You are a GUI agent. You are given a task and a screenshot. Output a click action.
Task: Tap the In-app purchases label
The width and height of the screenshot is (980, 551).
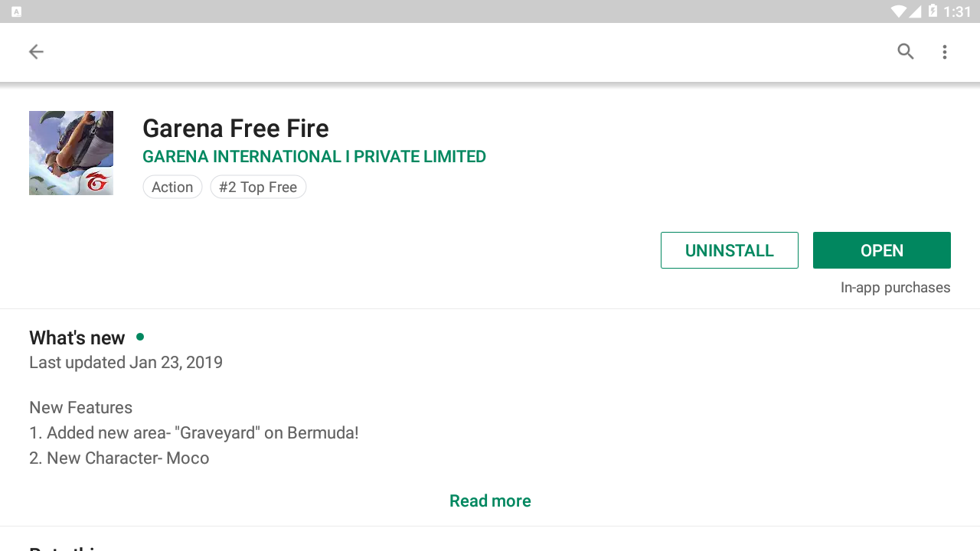coord(895,288)
